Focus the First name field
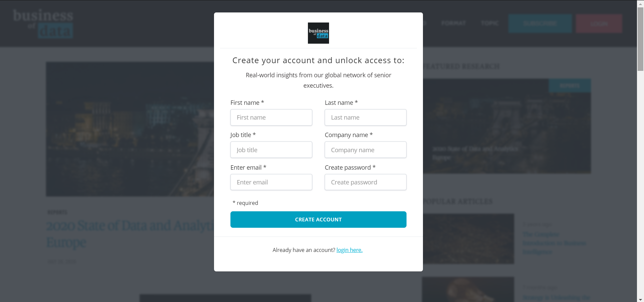The height and width of the screenshot is (302, 644). (x=271, y=118)
